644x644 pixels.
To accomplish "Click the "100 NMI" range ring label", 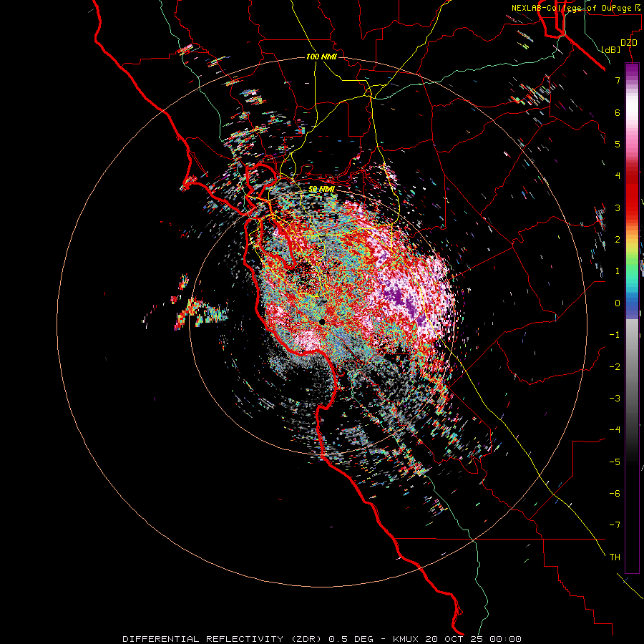I will click(x=321, y=57).
